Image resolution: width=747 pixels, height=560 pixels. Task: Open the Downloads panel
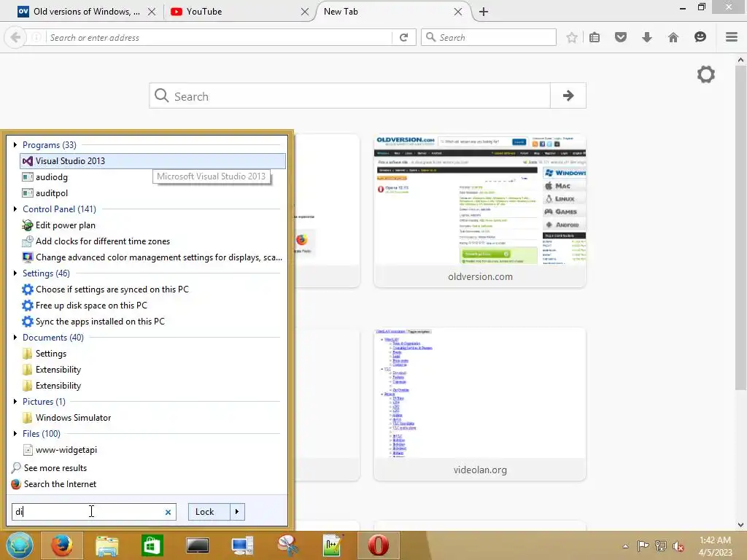647,37
